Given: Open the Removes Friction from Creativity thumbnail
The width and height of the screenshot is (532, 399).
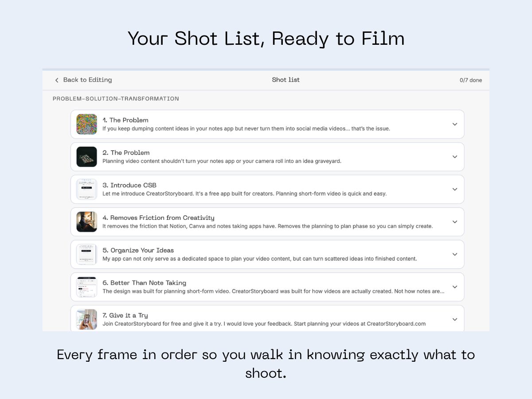Looking at the screenshot, I should coord(86,222).
